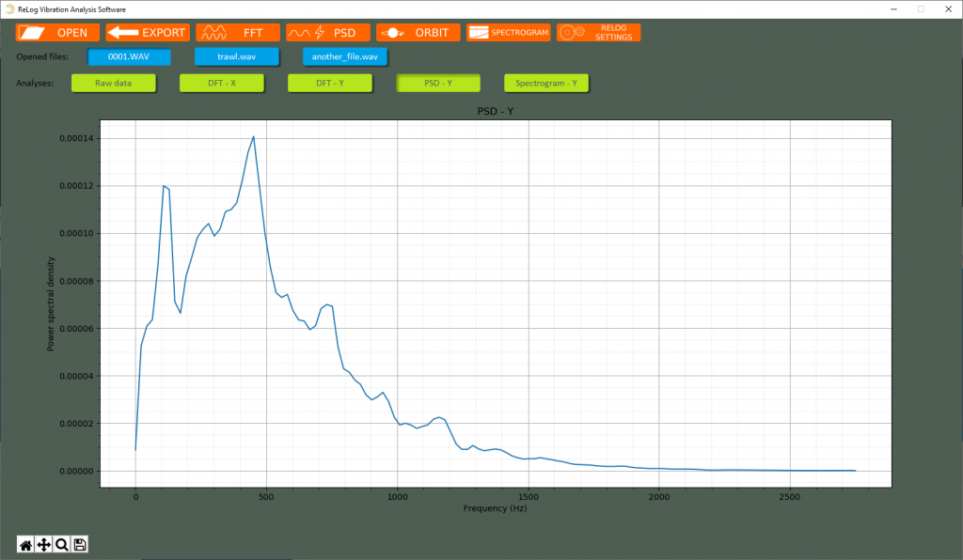The width and height of the screenshot is (963, 560).
Task: Select the Zoom magnifier tool
Action: point(61,545)
